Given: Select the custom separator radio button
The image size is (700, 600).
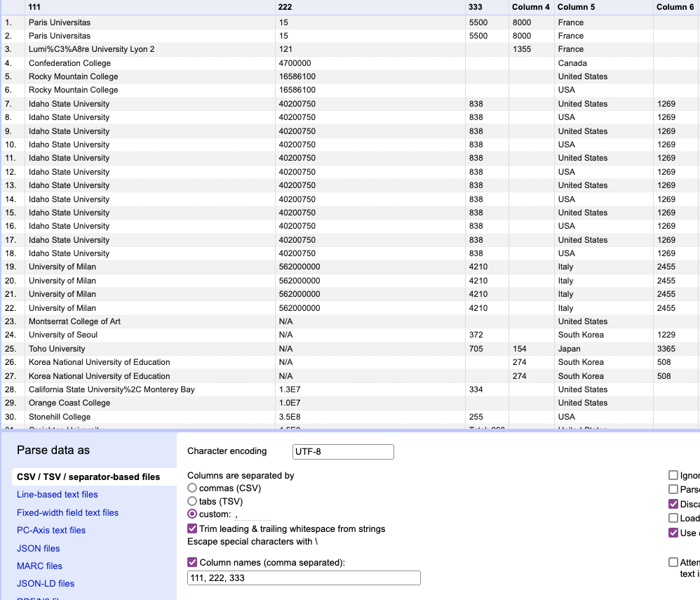Looking at the screenshot, I should [192, 514].
